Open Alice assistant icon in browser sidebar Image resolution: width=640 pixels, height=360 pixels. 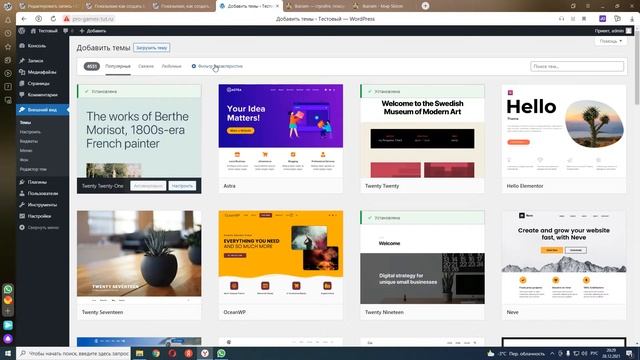coord(8,339)
